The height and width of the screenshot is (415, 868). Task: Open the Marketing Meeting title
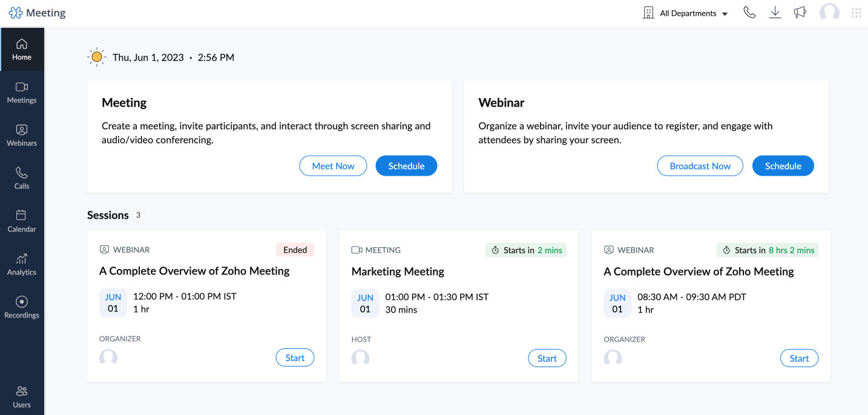[398, 271]
